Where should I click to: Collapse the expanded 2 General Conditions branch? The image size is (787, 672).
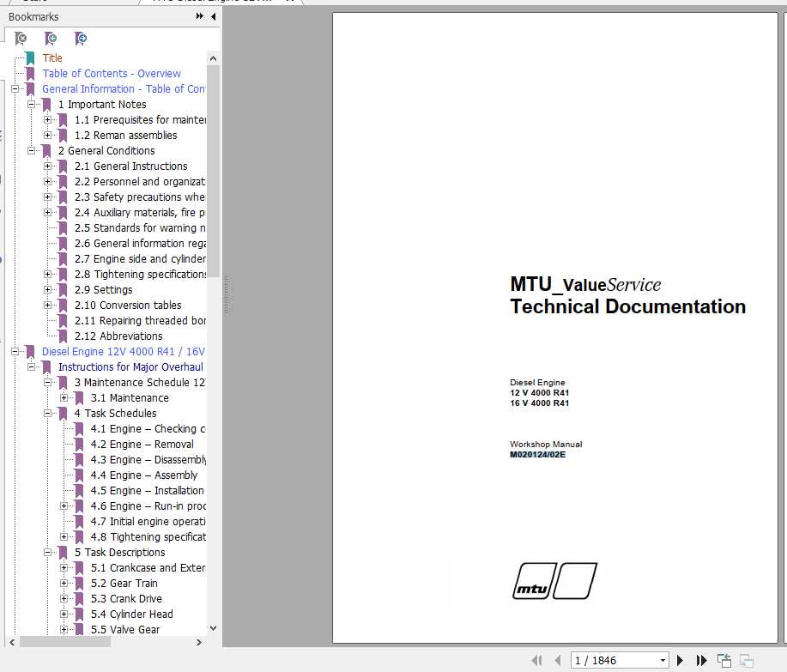[31, 150]
